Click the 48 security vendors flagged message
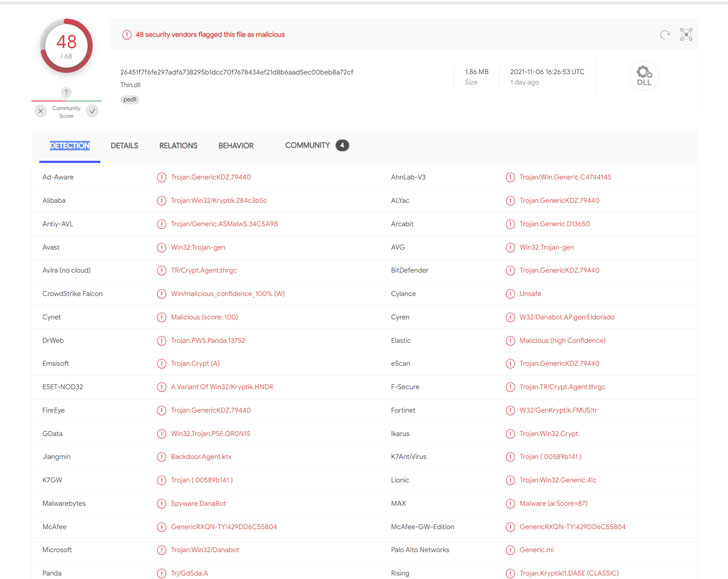This screenshot has height=579, width=728. (210, 34)
